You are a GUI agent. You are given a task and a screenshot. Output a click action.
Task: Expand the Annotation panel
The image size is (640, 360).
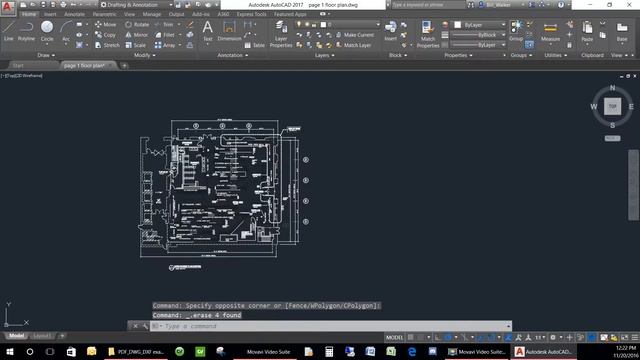click(233, 55)
